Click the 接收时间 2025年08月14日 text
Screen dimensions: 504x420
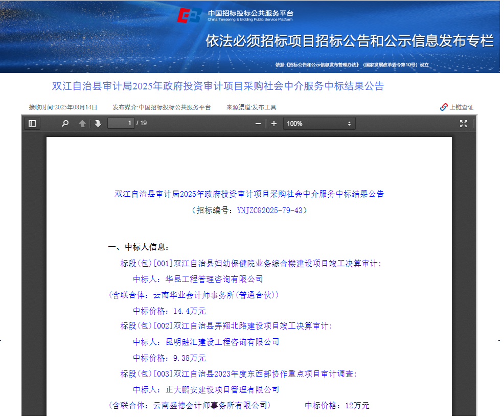(63, 107)
